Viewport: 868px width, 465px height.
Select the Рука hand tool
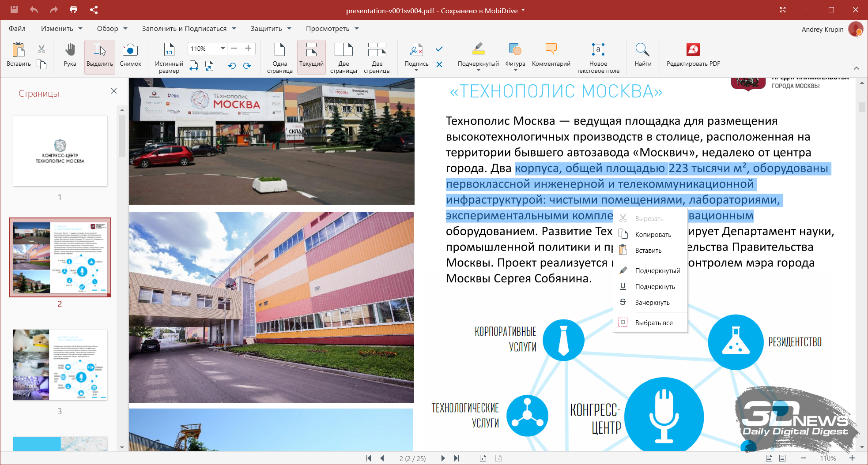point(70,55)
